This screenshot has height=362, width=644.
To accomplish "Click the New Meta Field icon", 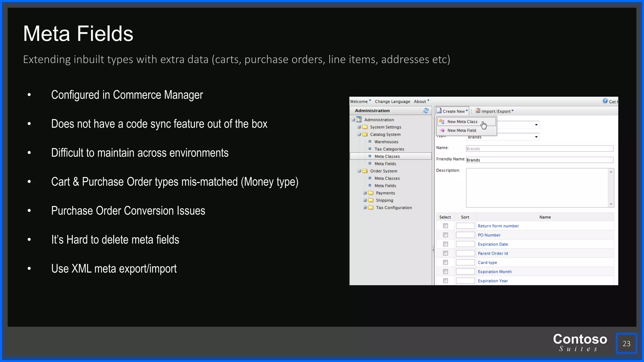I will click(x=442, y=130).
